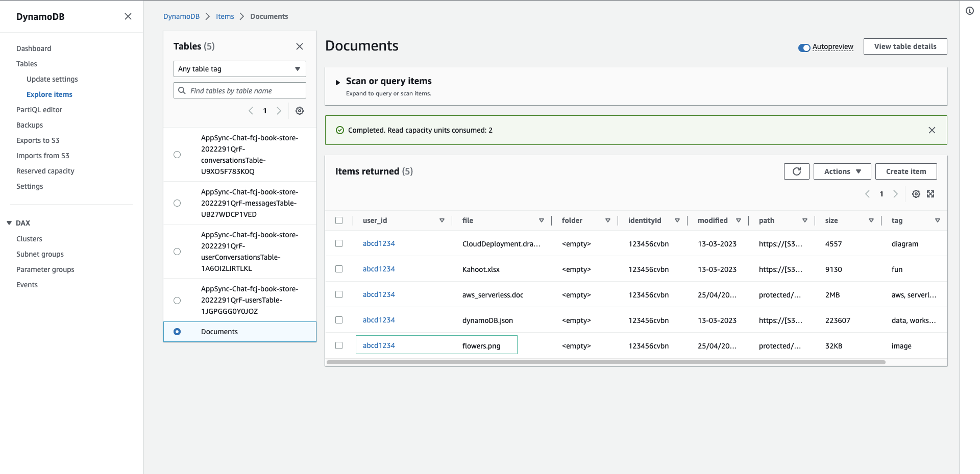The width and height of the screenshot is (980, 474).
Task: Open PartiQL editor from sidebar
Action: [x=39, y=110]
